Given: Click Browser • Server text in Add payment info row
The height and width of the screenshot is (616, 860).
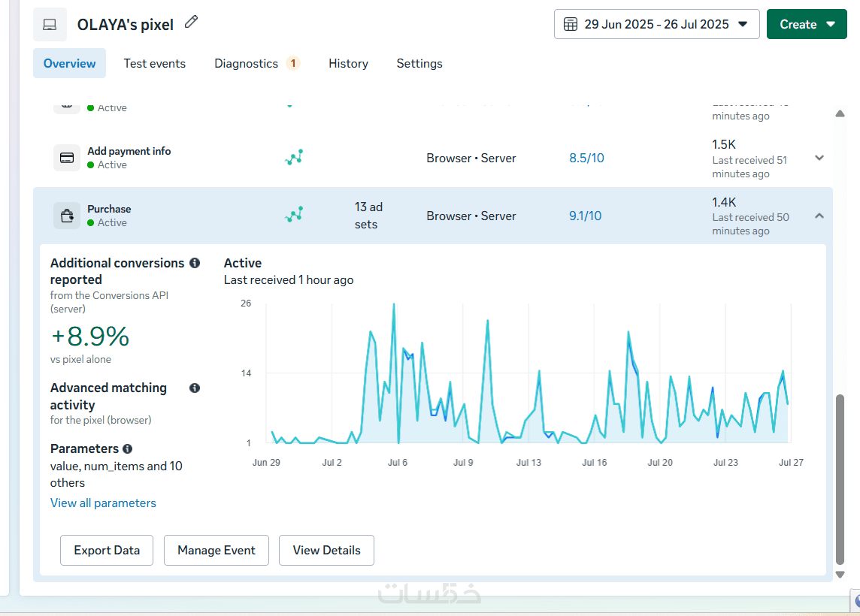Looking at the screenshot, I should click(471, 158).
